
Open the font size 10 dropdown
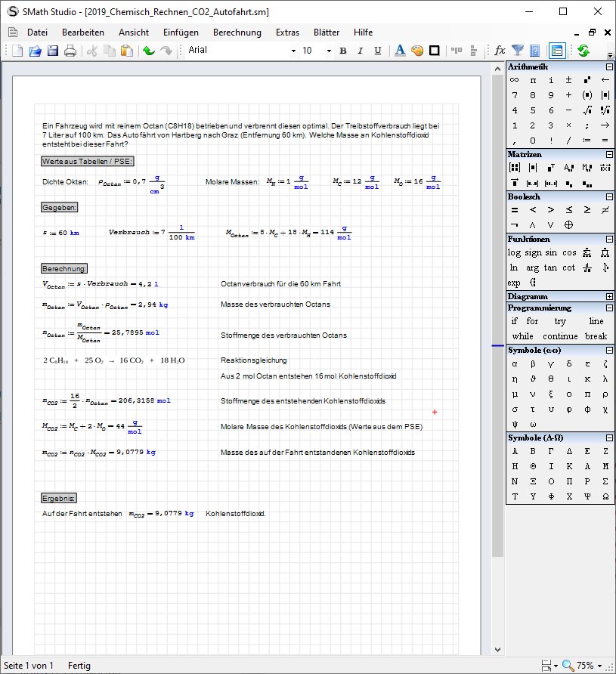329,51
